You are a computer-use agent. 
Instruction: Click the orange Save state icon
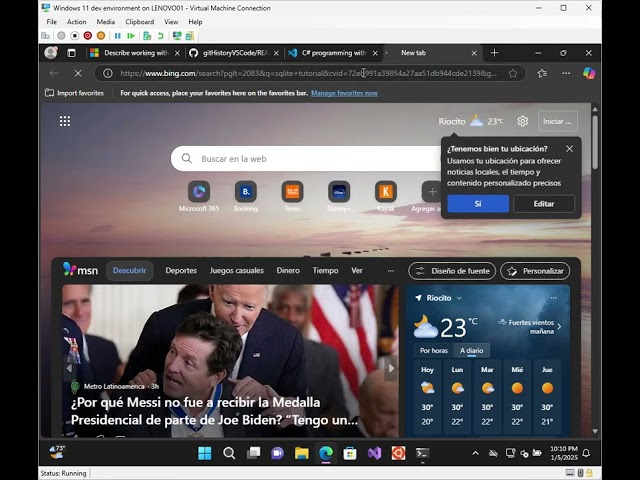pyautogui.click(x=101, y=36)
